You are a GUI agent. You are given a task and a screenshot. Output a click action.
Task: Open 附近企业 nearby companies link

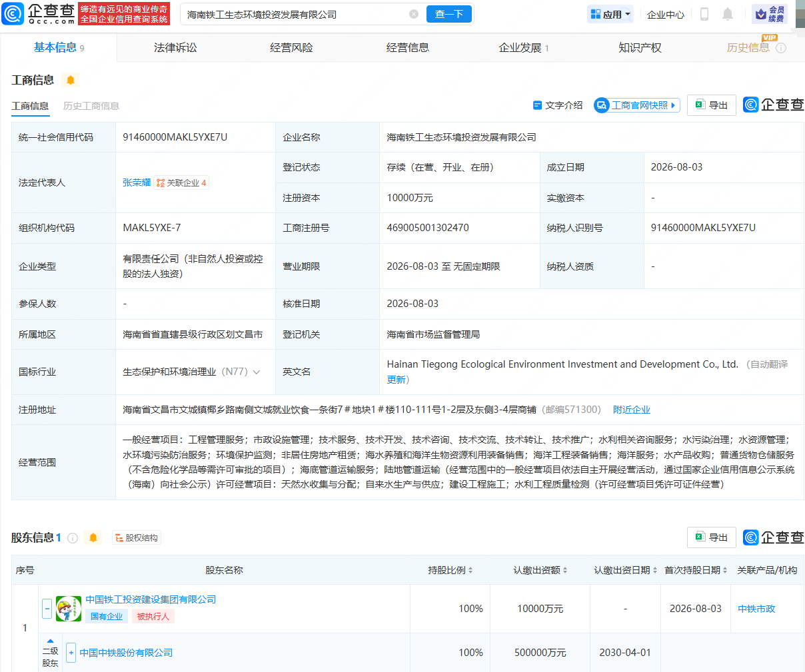(632, 410)
